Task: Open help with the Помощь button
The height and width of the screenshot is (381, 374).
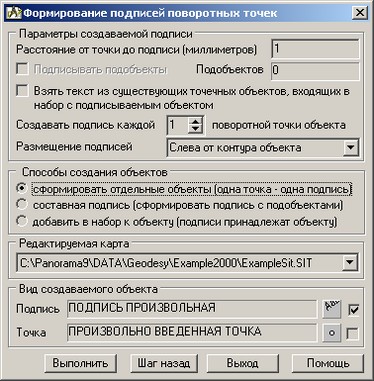Action: [328, 363]
